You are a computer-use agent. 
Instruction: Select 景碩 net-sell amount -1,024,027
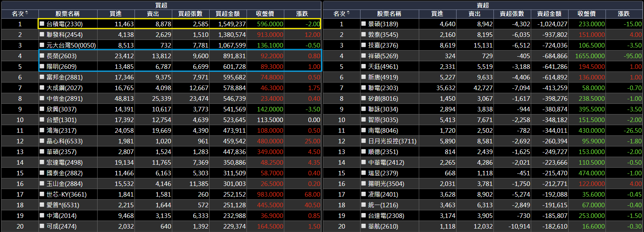point(552,24)
